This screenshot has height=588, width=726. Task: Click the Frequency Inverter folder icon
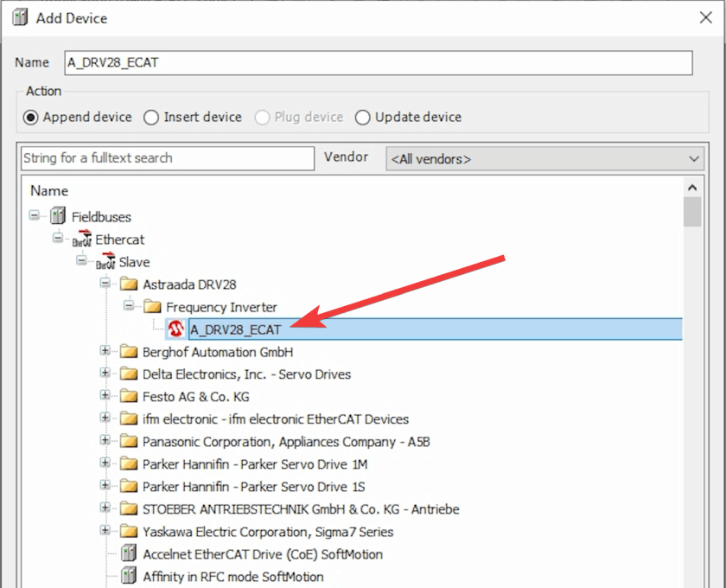click(152, 306)
